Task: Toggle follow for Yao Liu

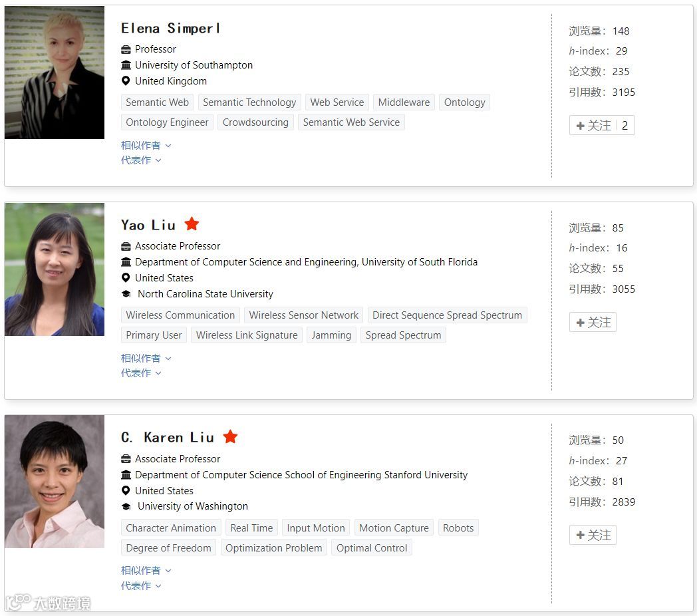Action: coord(593,322)
